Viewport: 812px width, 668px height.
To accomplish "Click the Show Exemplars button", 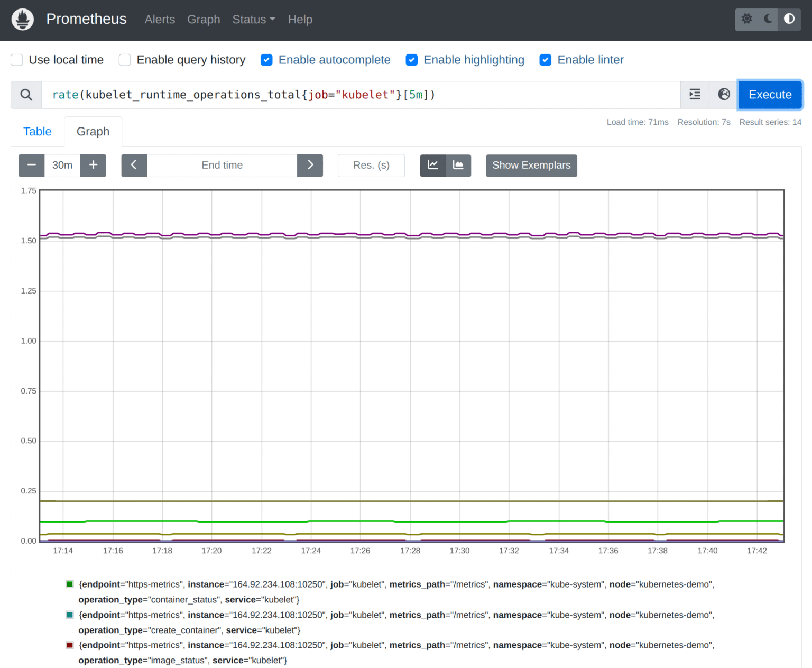I will point(531,166).
